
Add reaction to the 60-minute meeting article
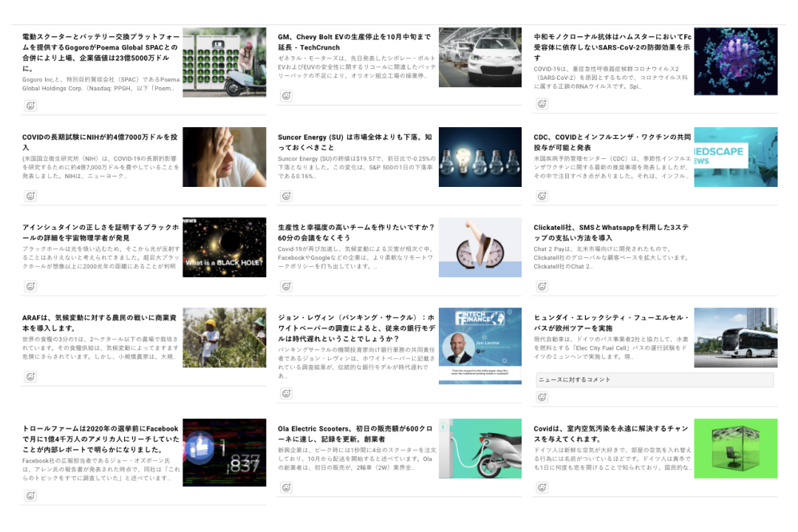coord(286,286)
